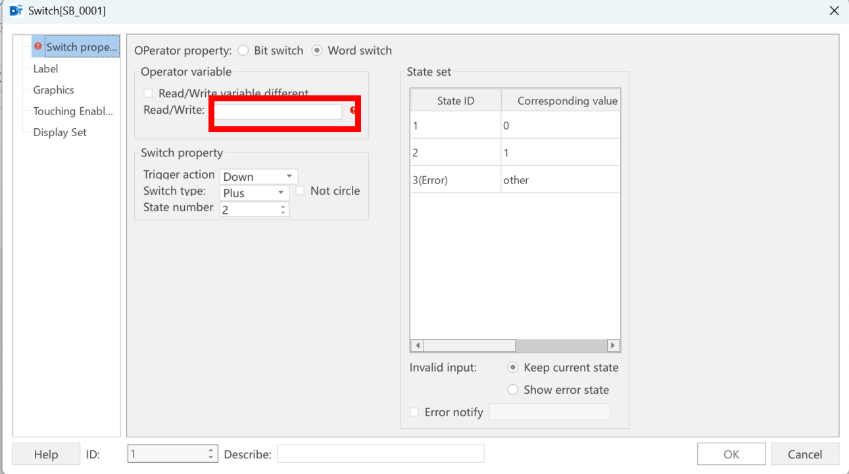Increase State number with up arrow
Viewport: 849px width, 474px height.
pyautogui.click(x=283, y=206)
